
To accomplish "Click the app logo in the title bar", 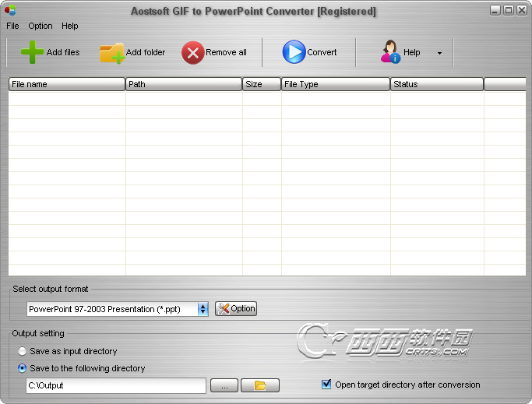I will point(10,10).
